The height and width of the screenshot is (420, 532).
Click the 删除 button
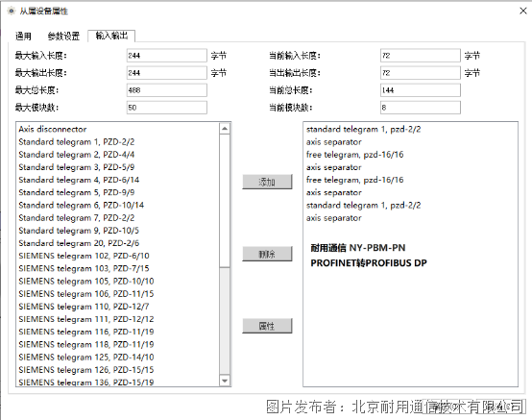pyautogui.click(x=267, y=254)
